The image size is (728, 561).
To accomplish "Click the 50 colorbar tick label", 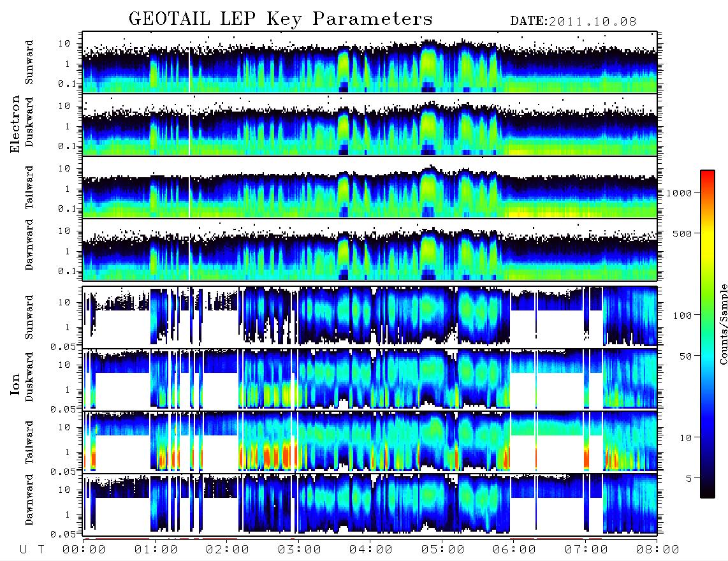I will coord(686,356).
